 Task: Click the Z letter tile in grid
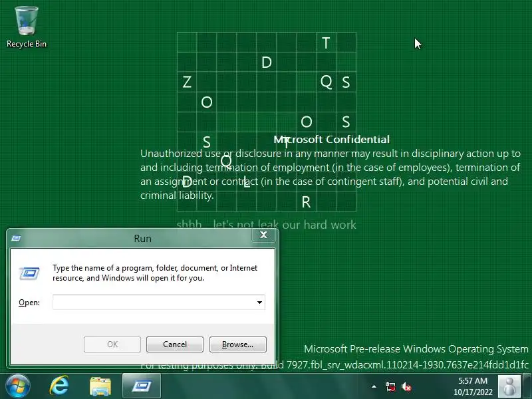[x=187, y=82]
